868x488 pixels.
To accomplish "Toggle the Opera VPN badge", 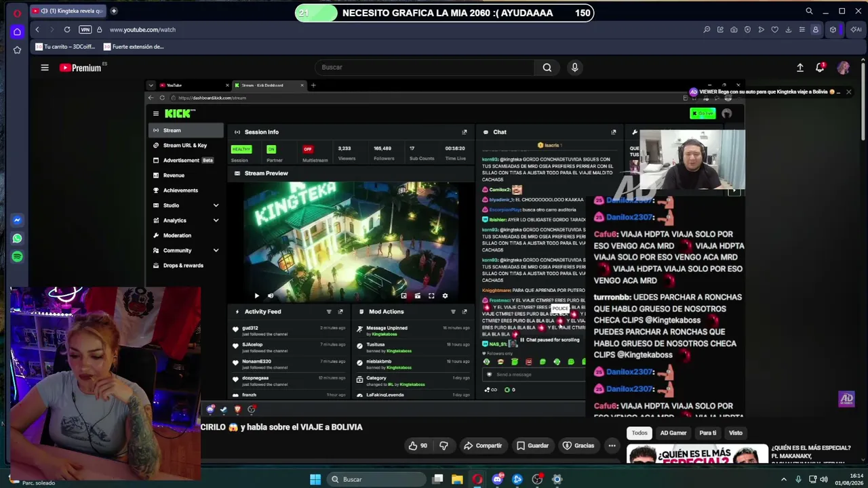I will pyautogui.click(x=85, y=30).
